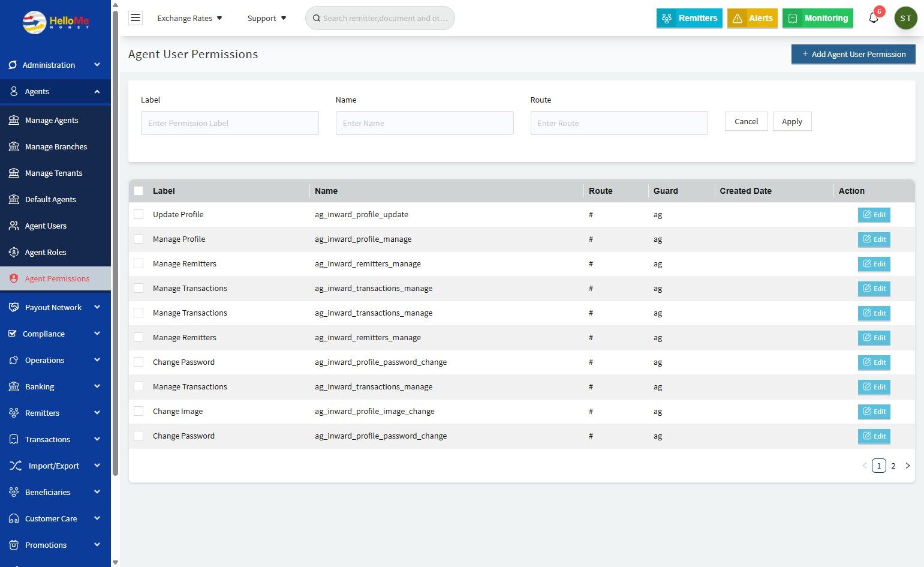924x567 pixels.
Task: Open the notifications bell icon
Action: (874, 18)
